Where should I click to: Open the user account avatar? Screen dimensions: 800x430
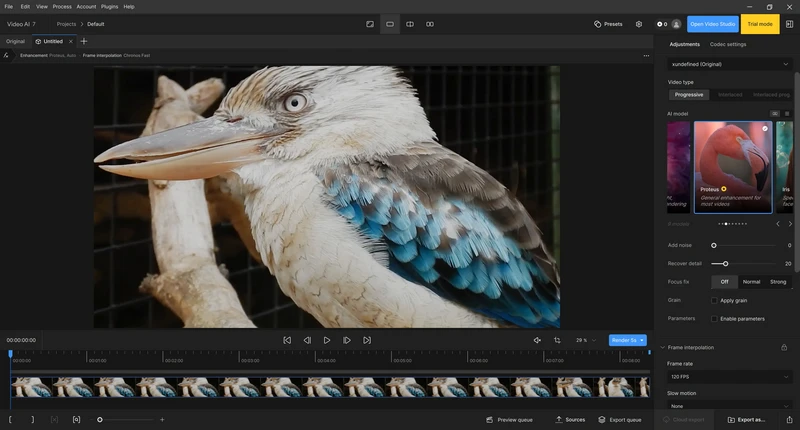click(x=676, y=24)
